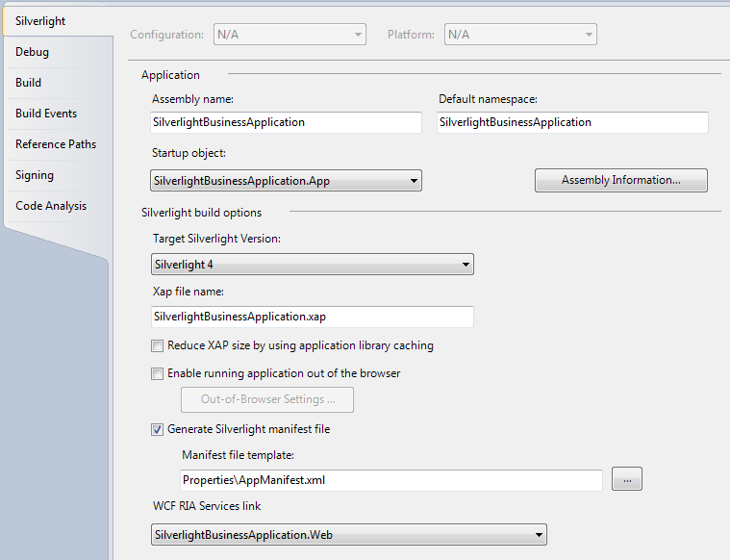Open the Build Events tab
Image resolution: width=730 pixels, height=560 pixels.
[45, 114]
